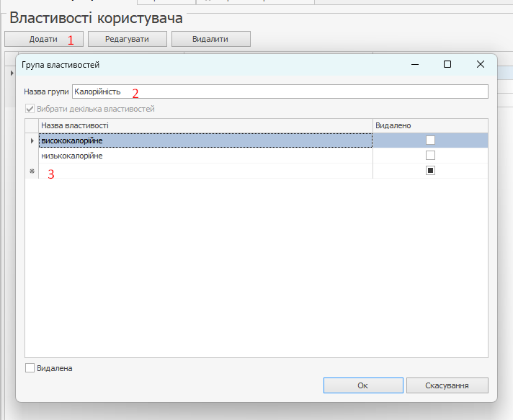513x420 pixels.
Task: Close the Група властивостей dialog
Action: pos(481,65)
